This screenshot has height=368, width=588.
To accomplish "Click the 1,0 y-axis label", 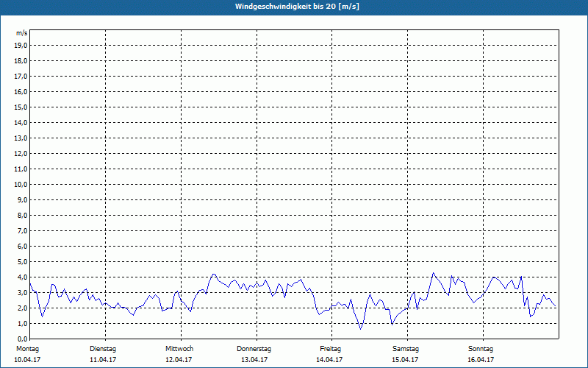I will click(x=21, y=323).
